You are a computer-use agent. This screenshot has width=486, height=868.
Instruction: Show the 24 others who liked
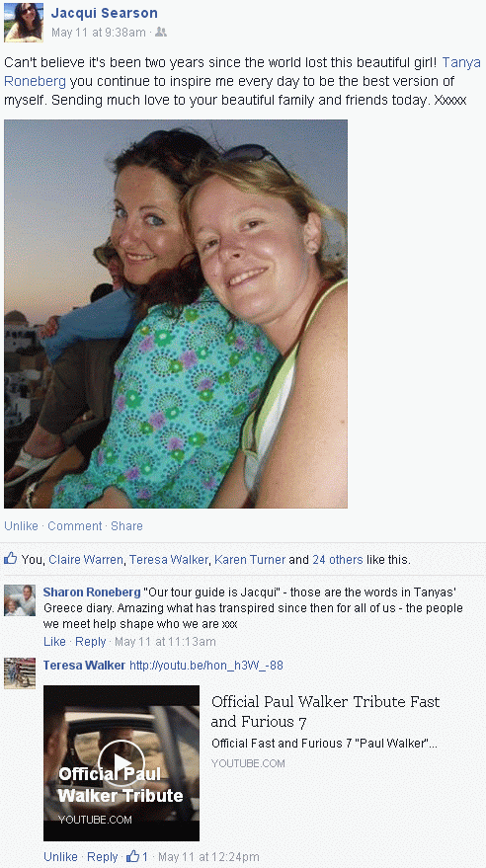click(338, 560)
